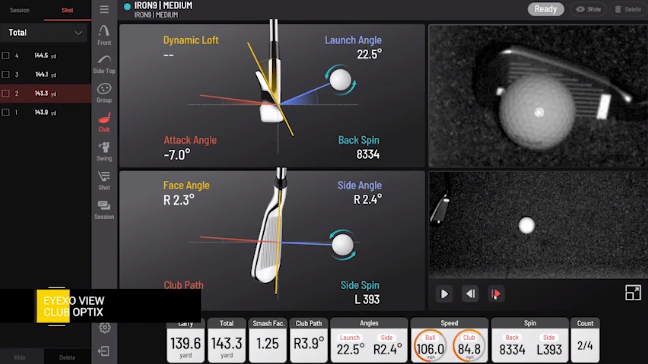Click the ball flight video frame
The height and width of the screenshot is (364, 648).
[538, 225]
